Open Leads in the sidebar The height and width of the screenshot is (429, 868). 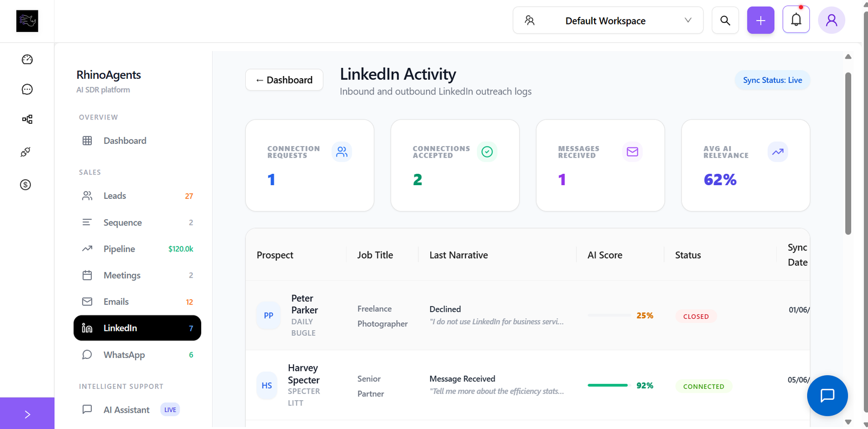pos(137,196)
